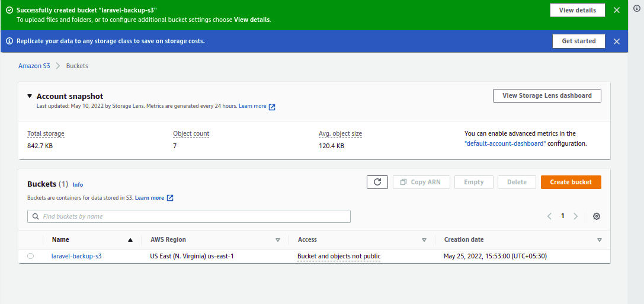This screenshot has width=644, height=304.
Task: Click the Object count metric label
Action: pyautogui.click(x=191, y=133)
